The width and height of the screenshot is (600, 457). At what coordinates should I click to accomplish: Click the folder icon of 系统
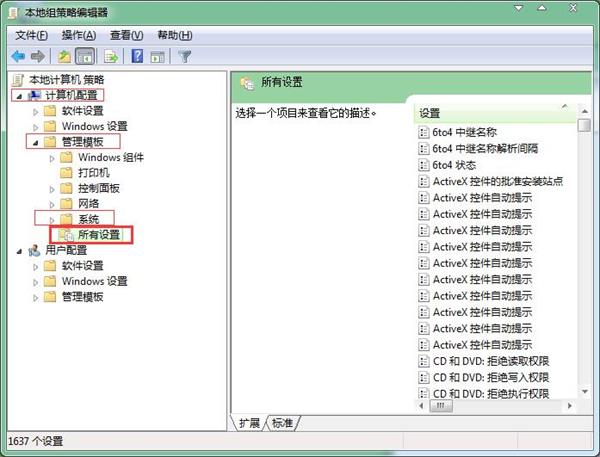66,219
